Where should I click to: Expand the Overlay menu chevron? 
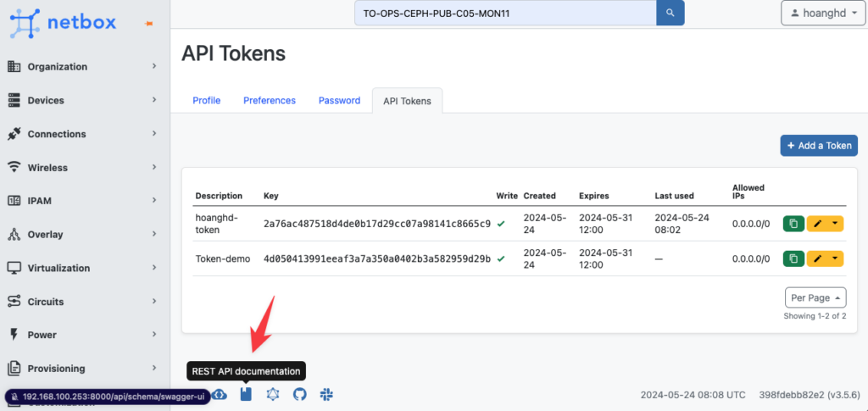(x=154, y=235)
